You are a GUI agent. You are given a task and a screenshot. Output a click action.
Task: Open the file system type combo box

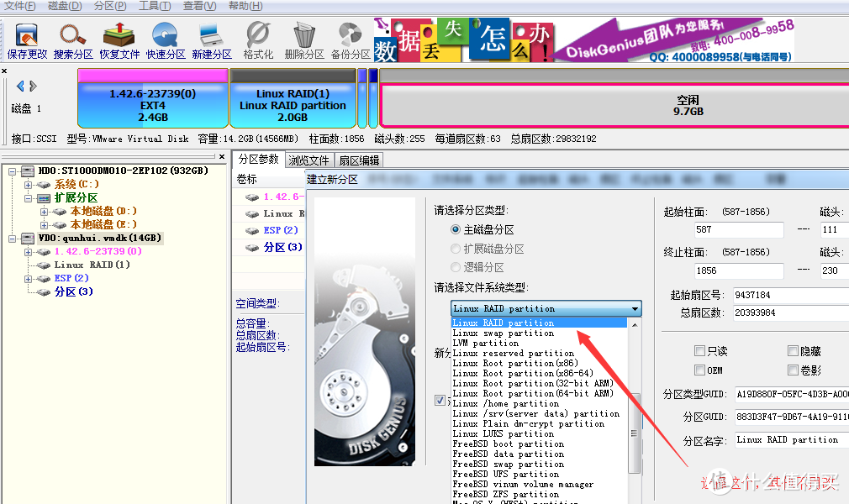(x=546, y=308)
